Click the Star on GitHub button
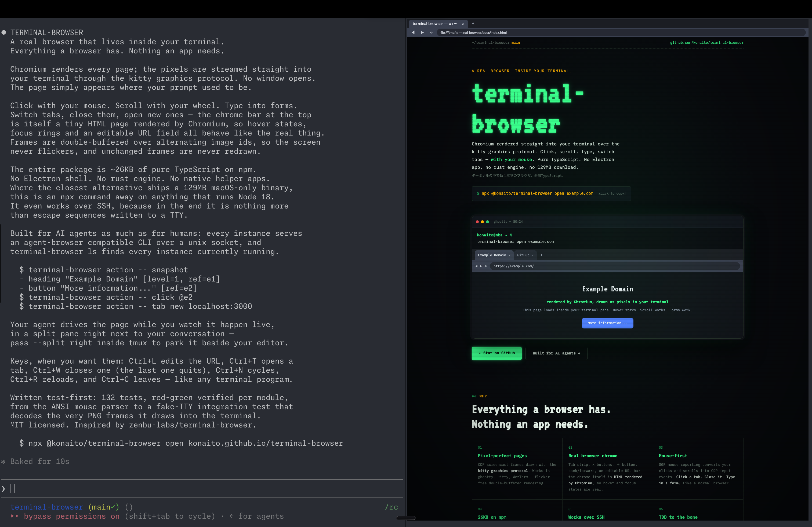Viewport: 812px width, 527px height. click(x=496, y=353)
